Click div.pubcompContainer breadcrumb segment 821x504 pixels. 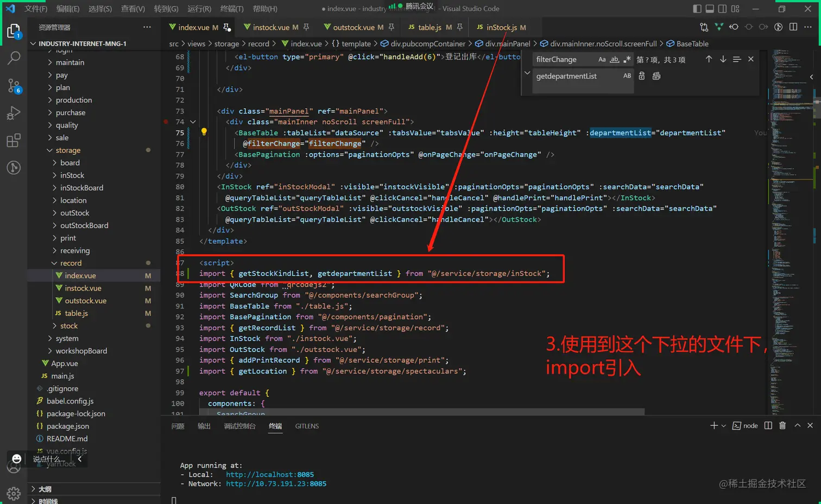(x=422, y=43)
